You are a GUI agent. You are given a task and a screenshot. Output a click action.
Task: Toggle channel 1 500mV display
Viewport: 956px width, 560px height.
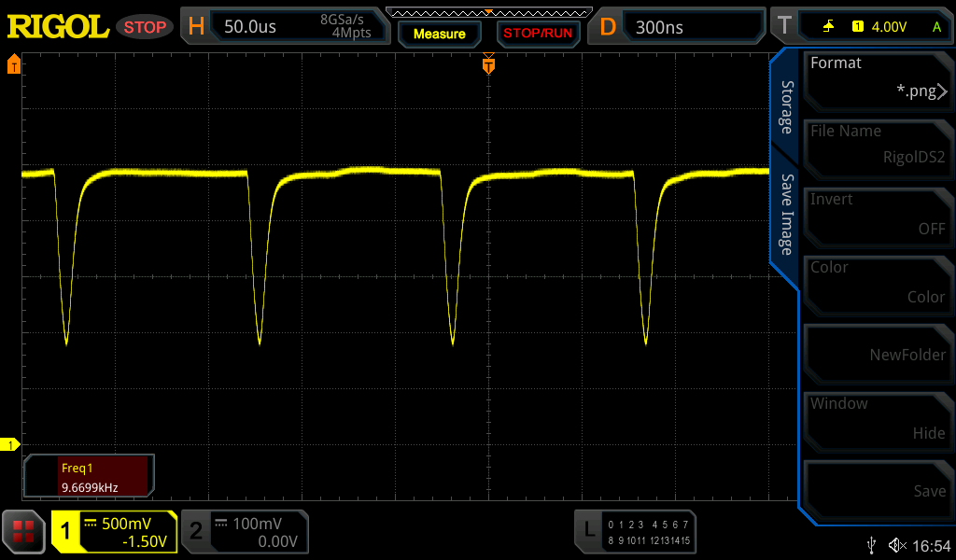(114, 532)
